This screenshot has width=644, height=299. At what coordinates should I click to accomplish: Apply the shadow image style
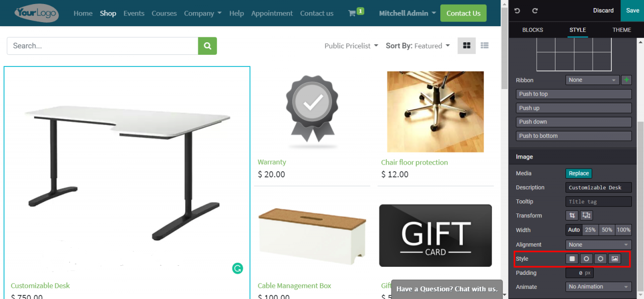tap(600, 259)
